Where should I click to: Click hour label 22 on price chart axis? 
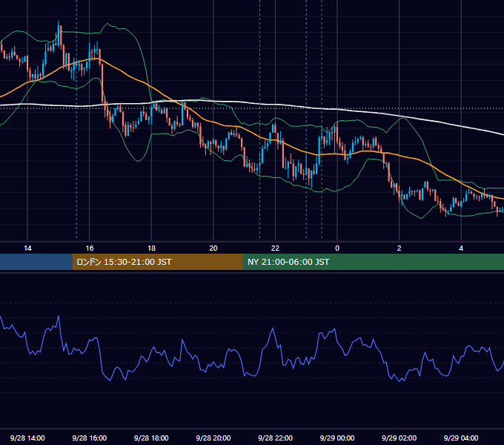pyautogui.click(x=275, y=248)
